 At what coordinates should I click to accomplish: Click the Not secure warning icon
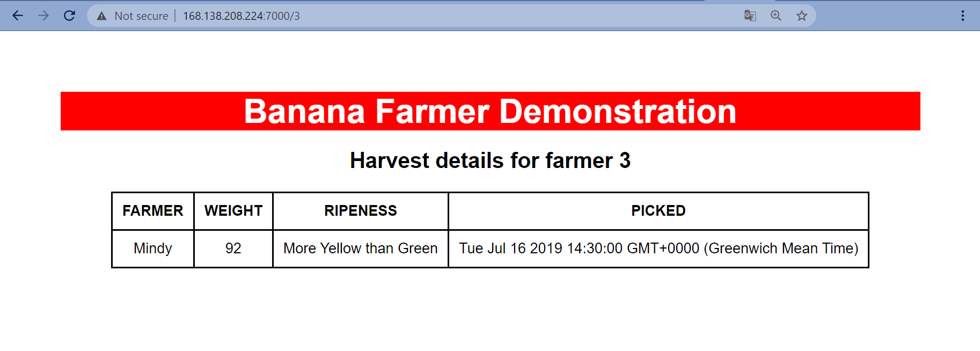[101, 16]
